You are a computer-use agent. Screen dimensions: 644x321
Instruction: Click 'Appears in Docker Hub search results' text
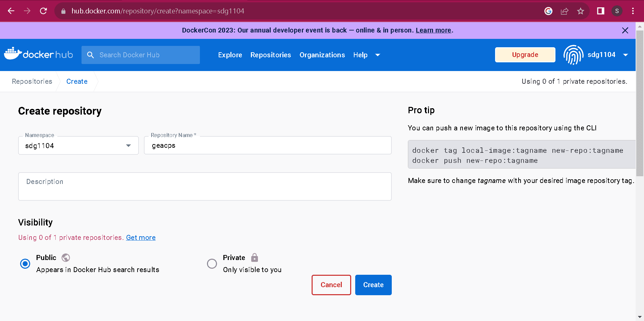(98, 270)
